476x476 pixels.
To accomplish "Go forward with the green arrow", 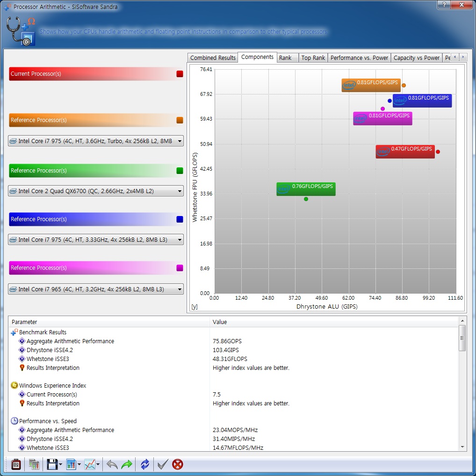I will [127, 464].
